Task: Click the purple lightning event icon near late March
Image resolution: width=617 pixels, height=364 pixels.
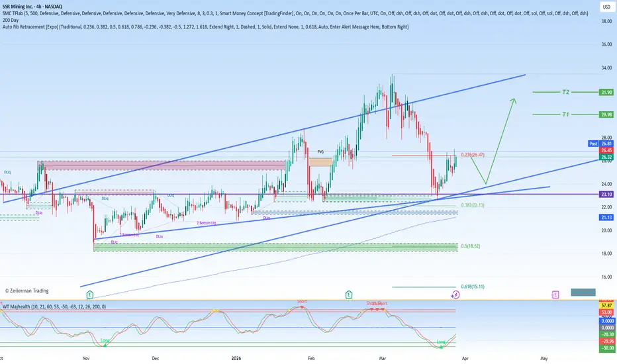Action: pyautogui.click(x=455, y=295)
